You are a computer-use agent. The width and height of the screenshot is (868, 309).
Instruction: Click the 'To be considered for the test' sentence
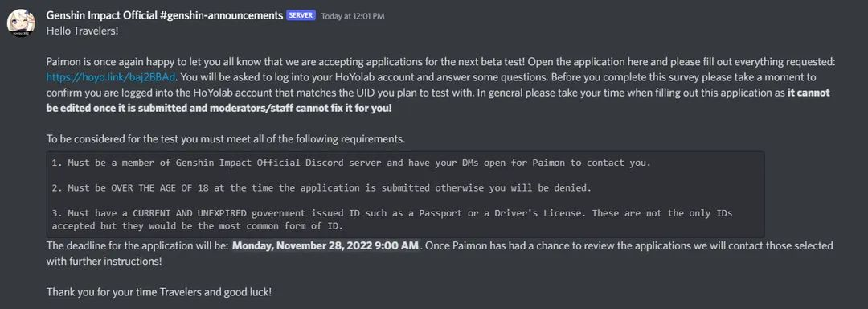[x=226, y=139]
